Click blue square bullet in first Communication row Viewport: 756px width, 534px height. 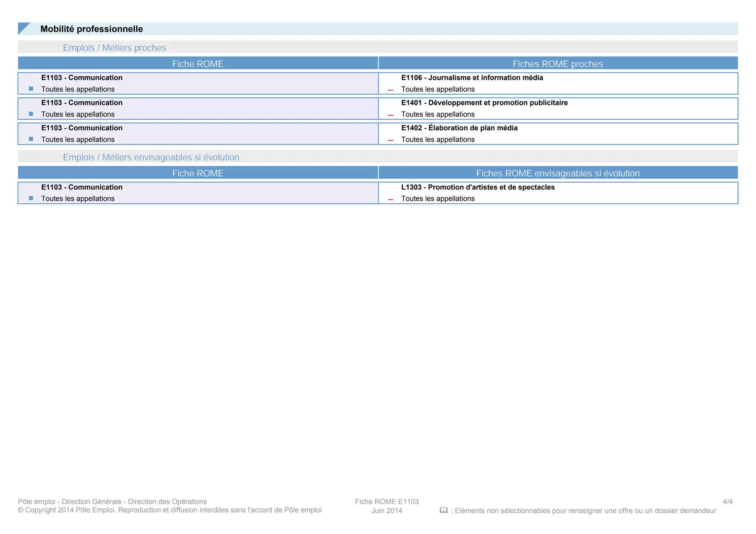click(x=31, y=89)
